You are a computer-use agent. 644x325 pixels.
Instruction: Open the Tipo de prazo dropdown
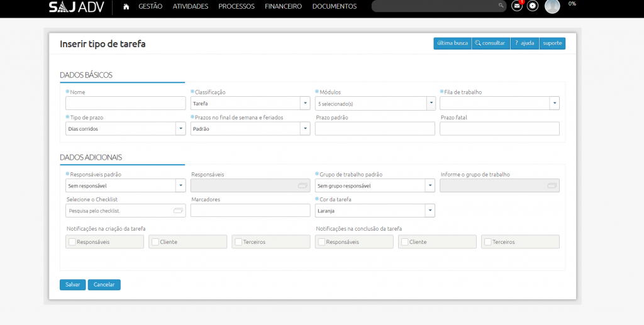coord(180,128)
